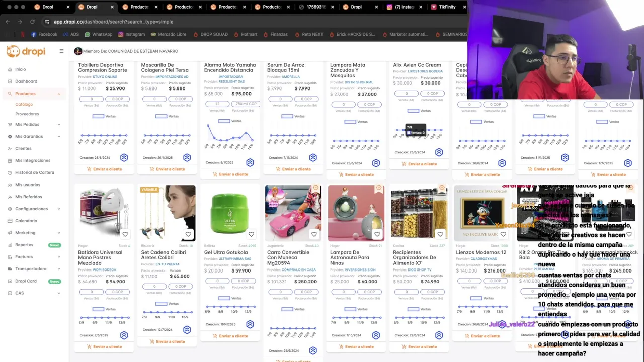644x362 pixels.
Task: Toggle Ventas legend on Alarma Moto Yamaha chart
Action: point(229,121)
